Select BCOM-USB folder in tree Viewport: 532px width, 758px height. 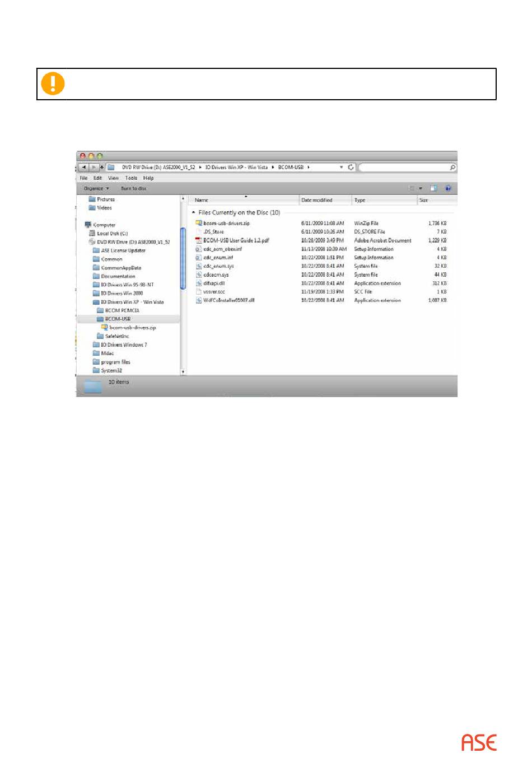pyautogui.click(x=118, y=319)
